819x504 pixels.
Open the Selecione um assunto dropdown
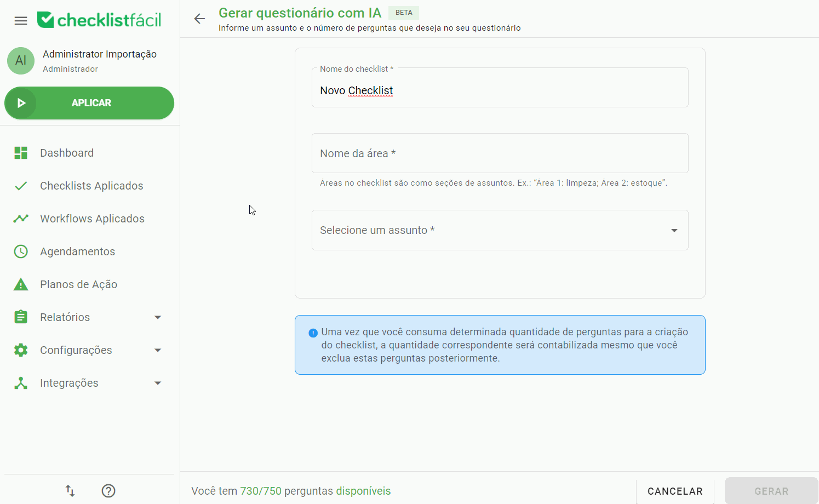499,230
